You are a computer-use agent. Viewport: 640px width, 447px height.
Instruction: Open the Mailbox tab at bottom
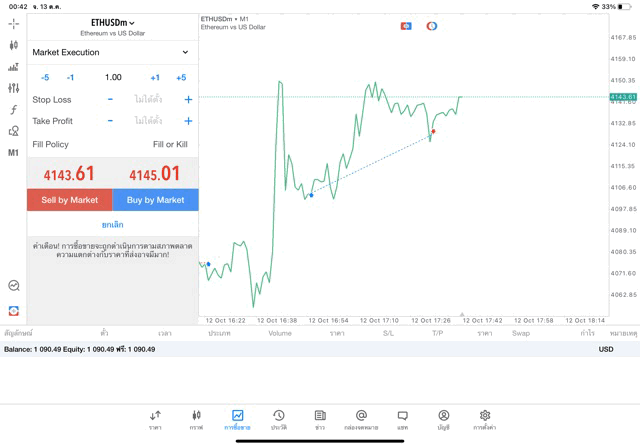click(361, 419)
